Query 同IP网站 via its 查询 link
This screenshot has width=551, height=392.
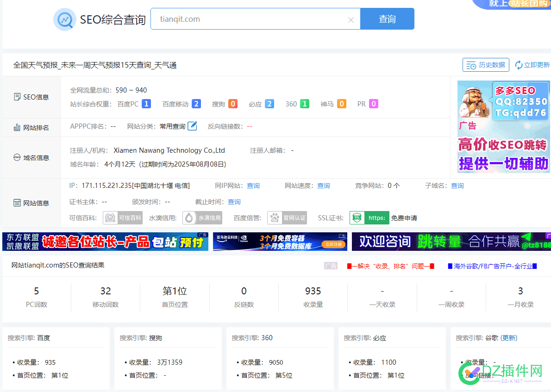pos(253,185)
